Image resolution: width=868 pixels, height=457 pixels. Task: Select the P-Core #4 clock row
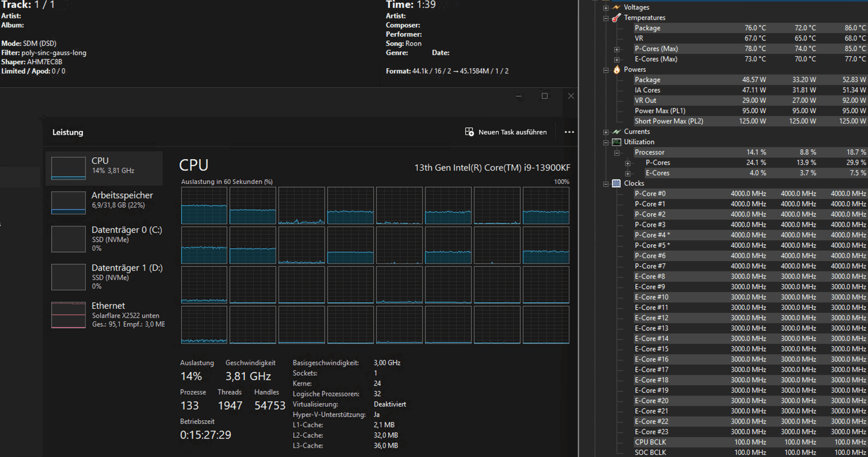click(652, 235)
